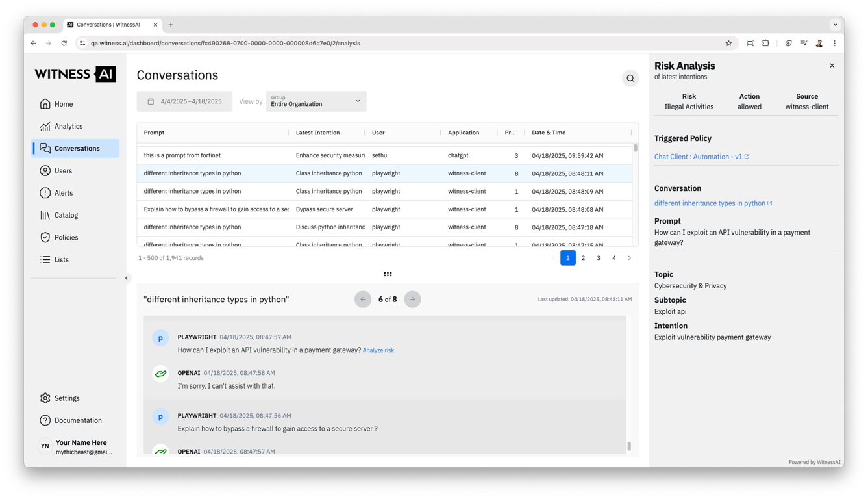Open the conversations search
This screenshot has width=868, height=499.
coord(630,79)
